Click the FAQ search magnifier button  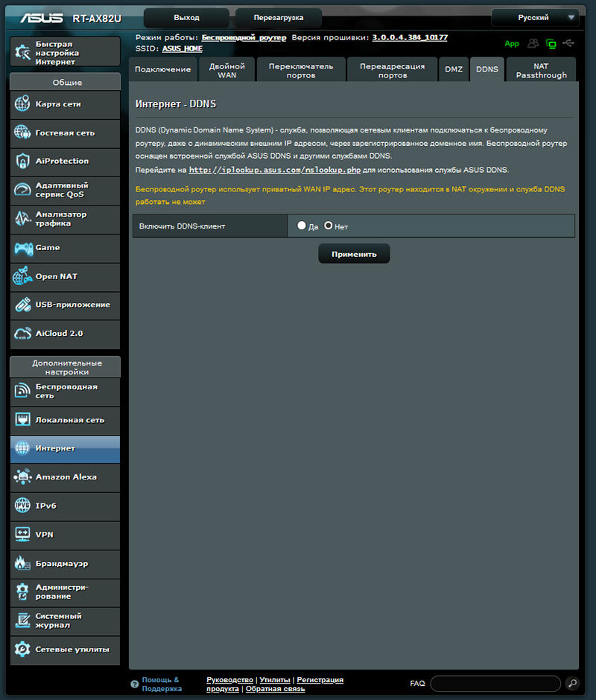(x=572, y=683)
